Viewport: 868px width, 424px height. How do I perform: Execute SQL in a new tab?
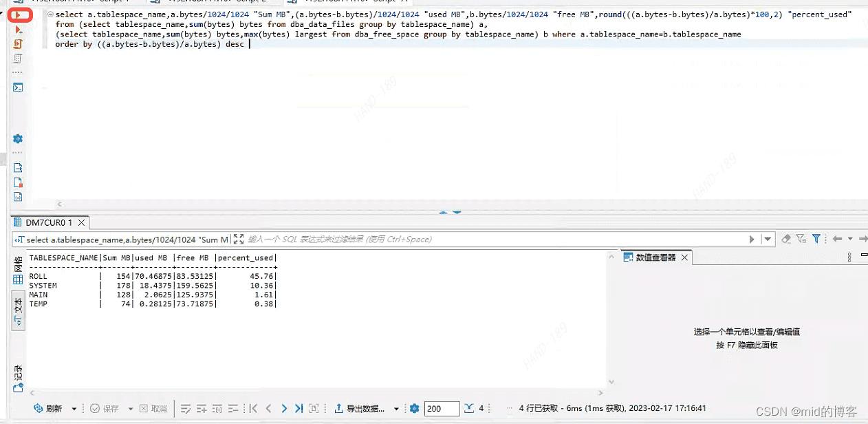click(x=19, y=30)
